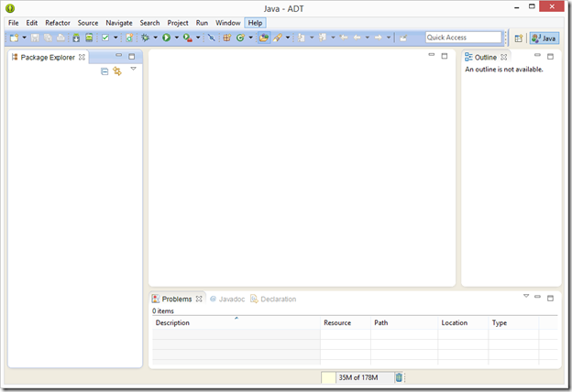This screenshot has width=572, height=392.
Task: Select the Java perspective button
Action: pyautogui.click(x=544, y=38)
